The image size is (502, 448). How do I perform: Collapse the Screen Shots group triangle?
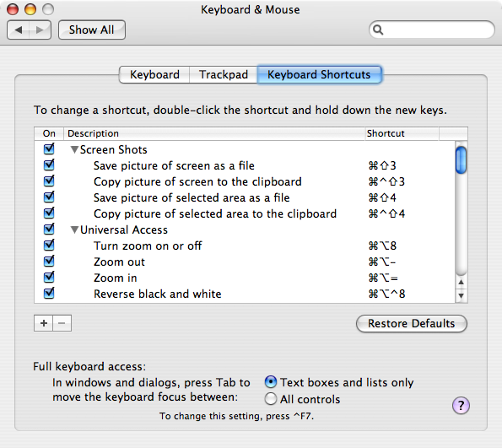(x=74, y=149)
